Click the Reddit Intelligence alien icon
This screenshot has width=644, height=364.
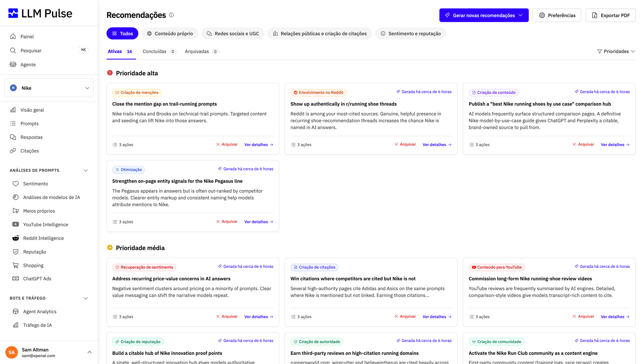[16, 238]
